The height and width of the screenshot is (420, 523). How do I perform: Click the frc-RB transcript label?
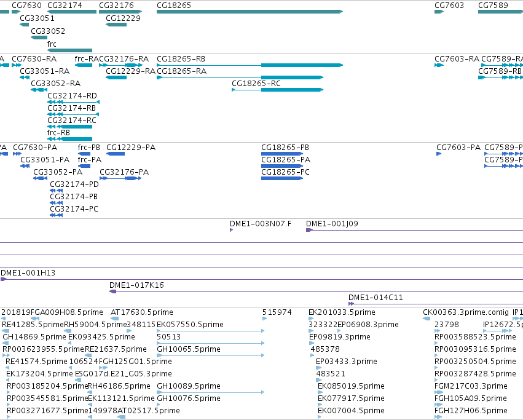coord(58,133)
